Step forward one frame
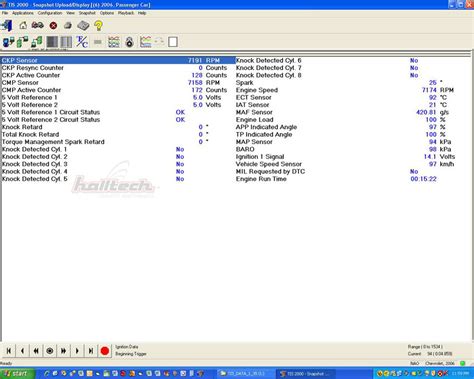 pos(77,351)
